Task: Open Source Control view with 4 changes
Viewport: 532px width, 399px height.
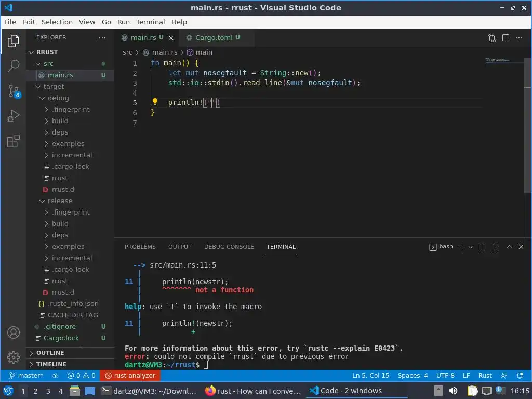Action: click(14, 91)
